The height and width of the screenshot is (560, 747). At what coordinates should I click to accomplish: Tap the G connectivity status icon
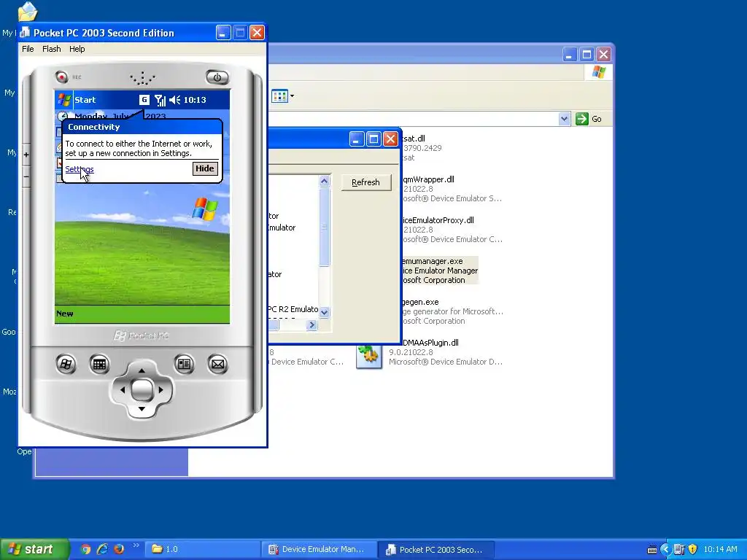pos(144,99)
